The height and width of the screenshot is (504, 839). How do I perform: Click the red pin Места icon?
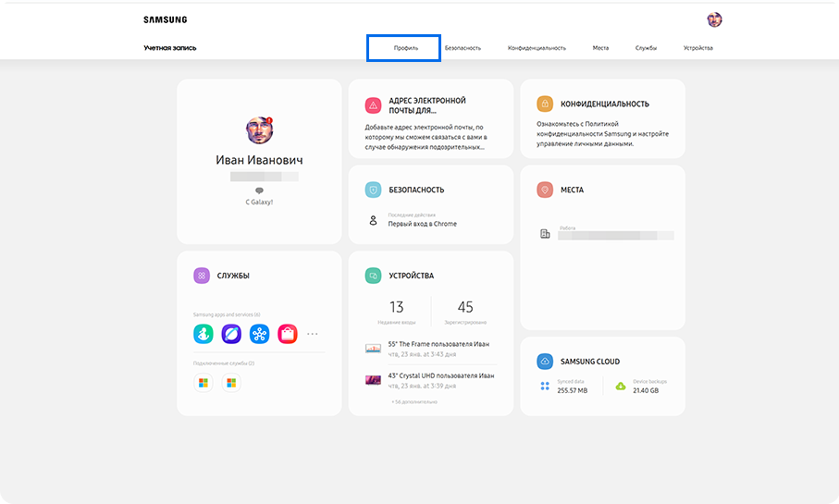click(545, 190)
